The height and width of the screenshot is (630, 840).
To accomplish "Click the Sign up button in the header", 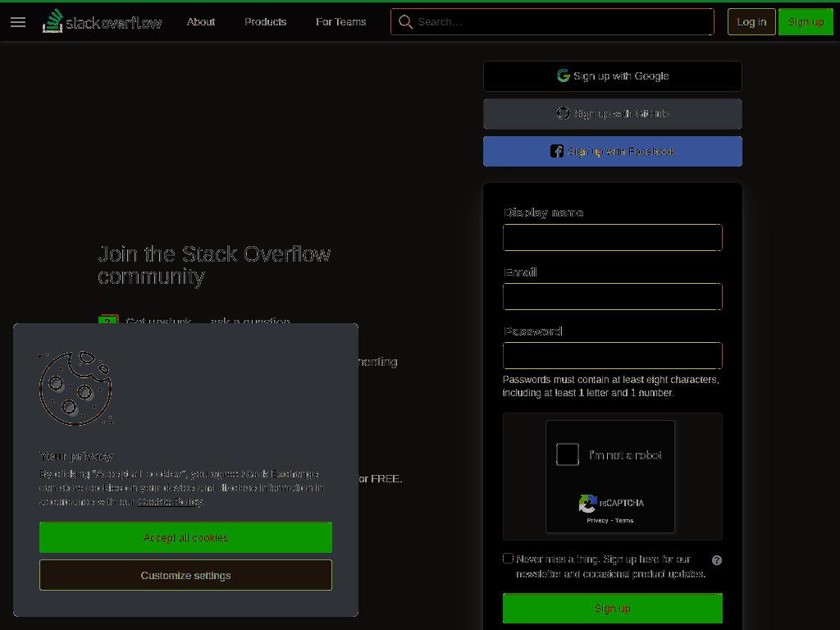I will [x=806, y=22].
